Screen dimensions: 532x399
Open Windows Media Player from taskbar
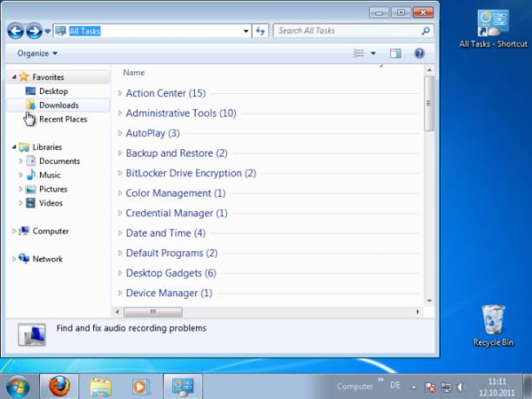click(140, 387)
